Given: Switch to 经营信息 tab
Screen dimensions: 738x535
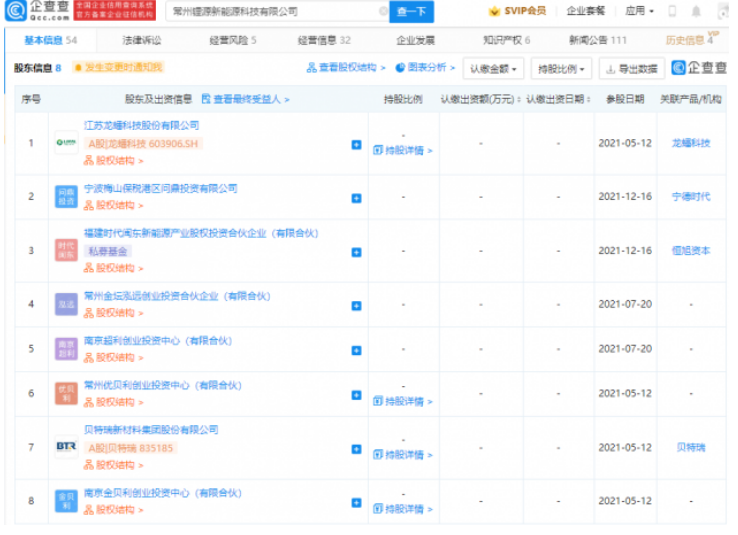Looking at the screenshot, I should point(324,40).
